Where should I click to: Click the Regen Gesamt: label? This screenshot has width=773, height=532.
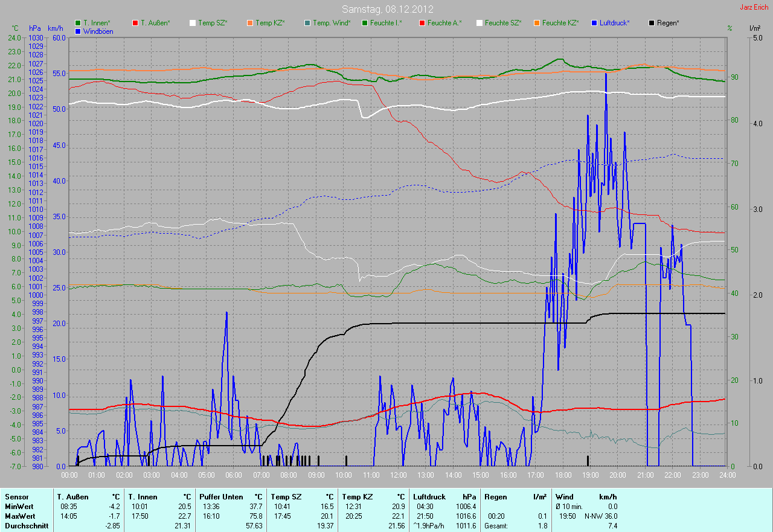[x=497, y=526]
